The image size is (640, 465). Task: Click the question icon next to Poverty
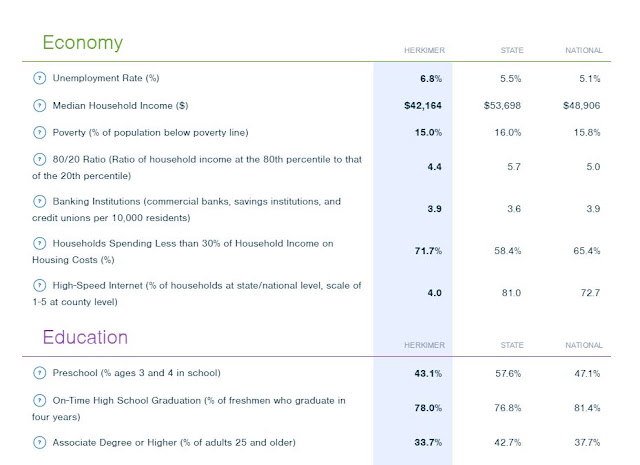point(39,133)
